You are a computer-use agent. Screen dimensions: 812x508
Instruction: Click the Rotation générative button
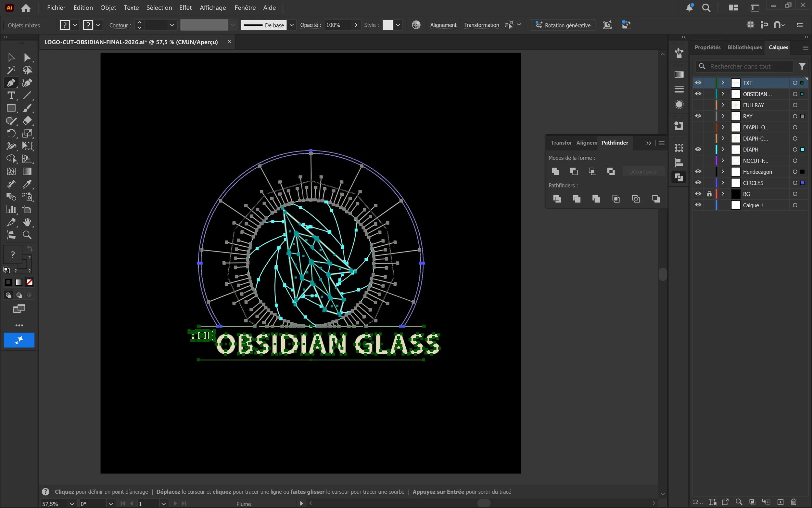click(x=563, y=25)
